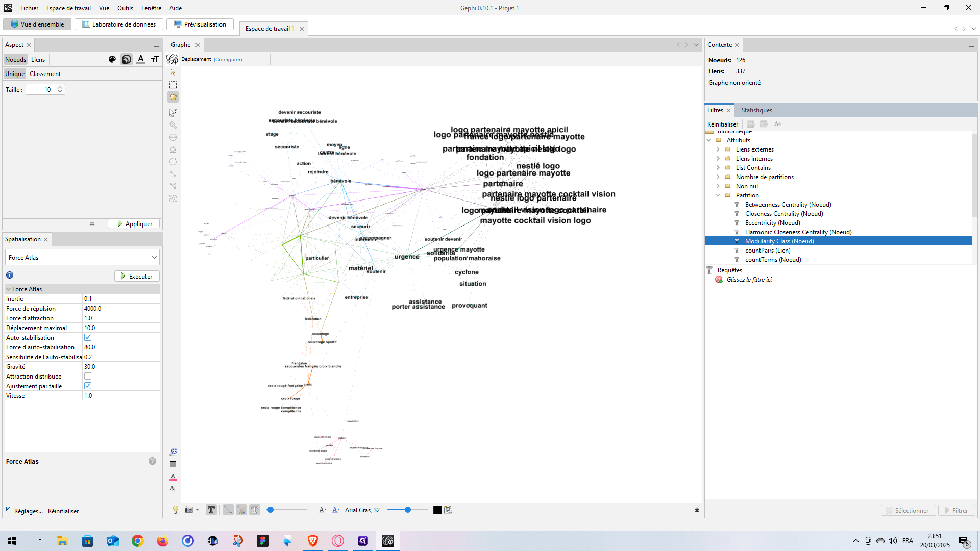This screenshot has width=980, height=551.
Task: Pick the node information query tool
Action: [173, 112]
